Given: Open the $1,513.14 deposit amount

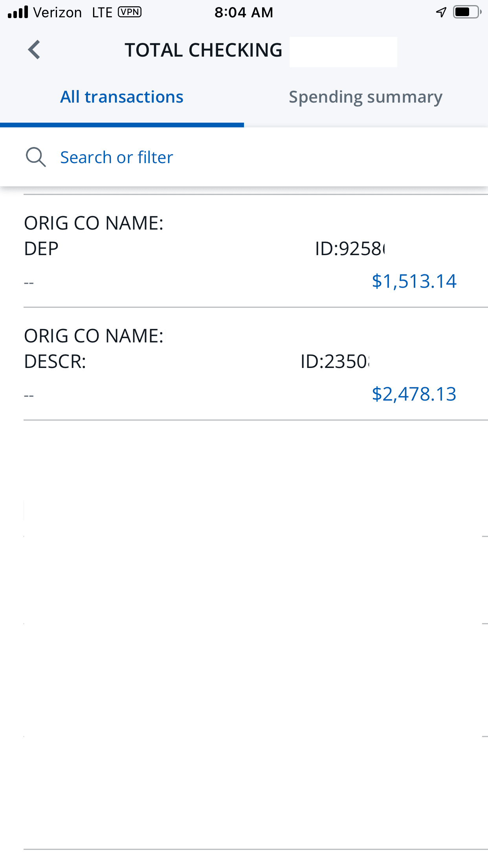Looking at the screenshot, I should pos(414,281).
